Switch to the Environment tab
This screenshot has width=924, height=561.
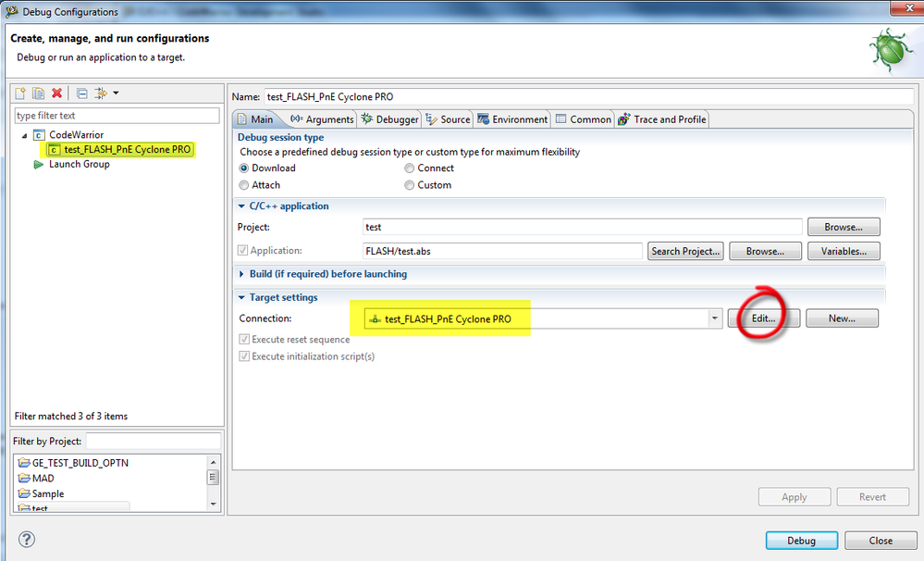[512, 119]
